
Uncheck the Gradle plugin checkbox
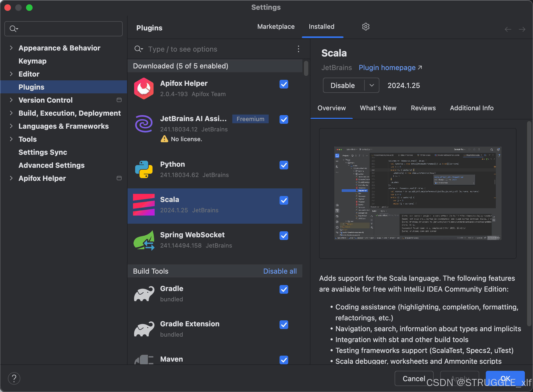click(284, 289)
